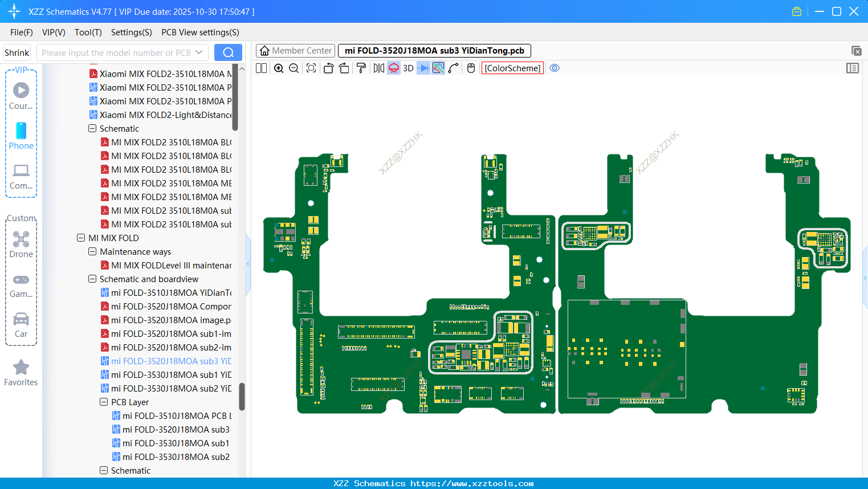Rotate the board clockwise
Viewport: 868px width, 489px height.
tap(344, 68)
